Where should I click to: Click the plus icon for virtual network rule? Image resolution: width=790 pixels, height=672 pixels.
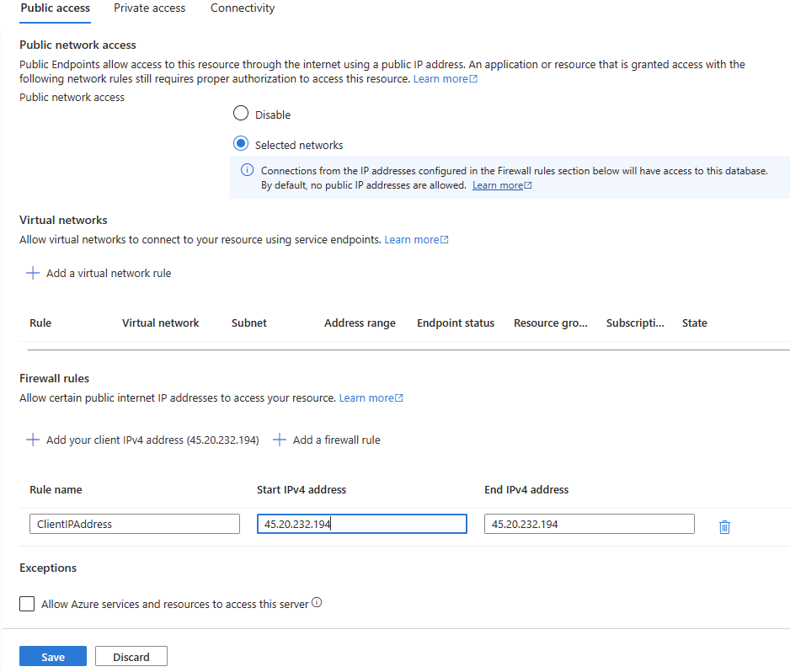(x=33, y=273)
